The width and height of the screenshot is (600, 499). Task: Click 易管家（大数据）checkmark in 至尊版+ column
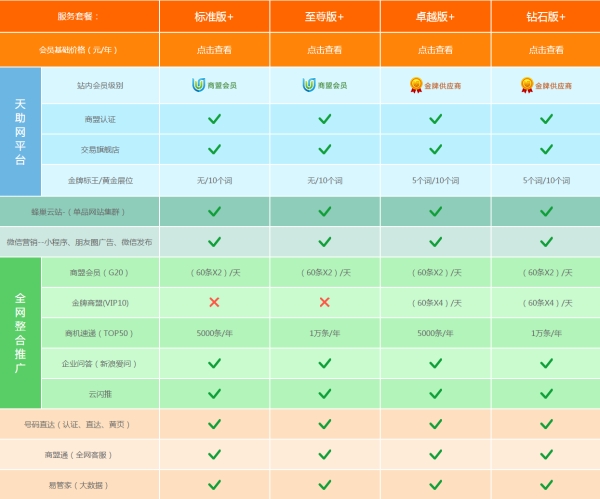tap(324, 485)
